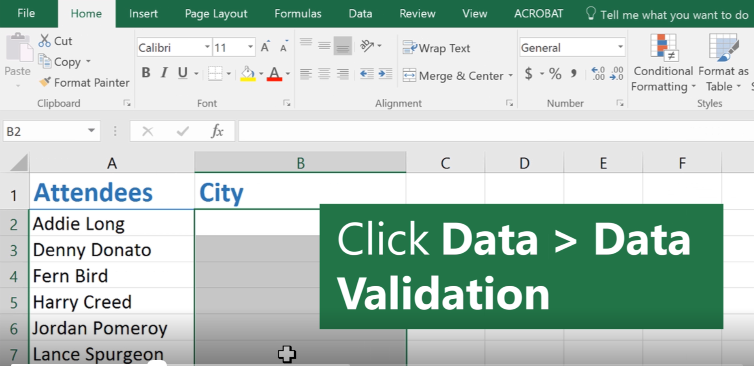The image size is (754, 366).
Task: Switch to the Review tab
Action: pyautogui.click(x=417, y=13)
